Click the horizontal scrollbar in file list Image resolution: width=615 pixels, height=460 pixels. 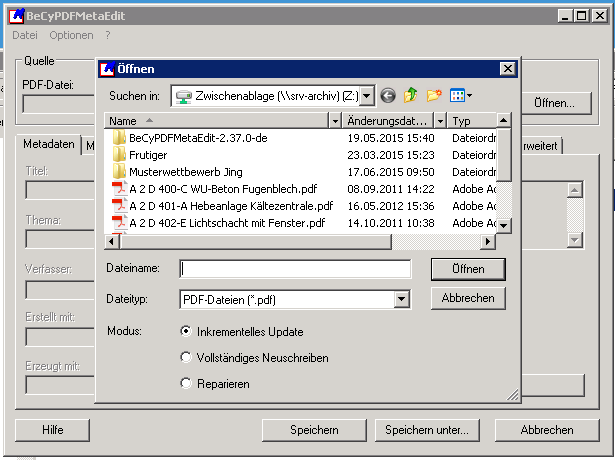coord(250,242)
